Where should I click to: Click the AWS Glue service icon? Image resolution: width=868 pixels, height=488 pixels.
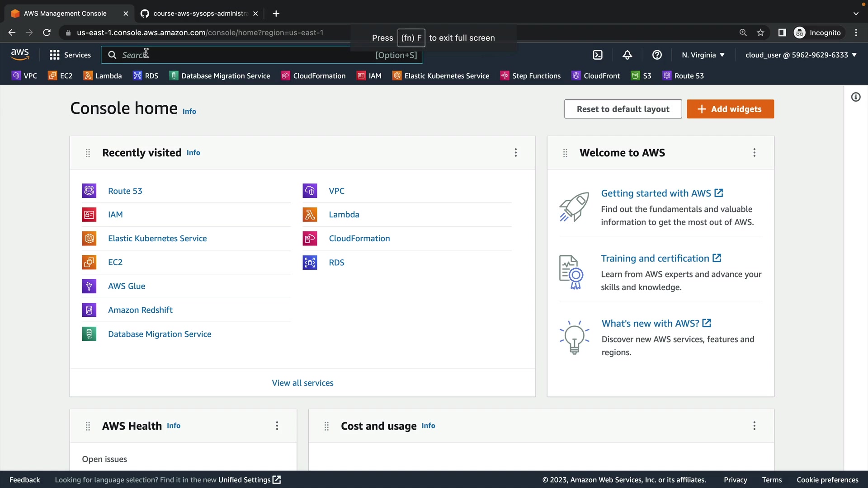point(89,286)
